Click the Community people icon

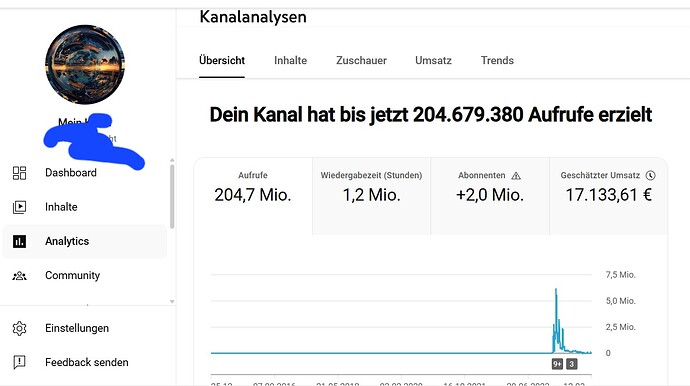click(x=19, y=276)
